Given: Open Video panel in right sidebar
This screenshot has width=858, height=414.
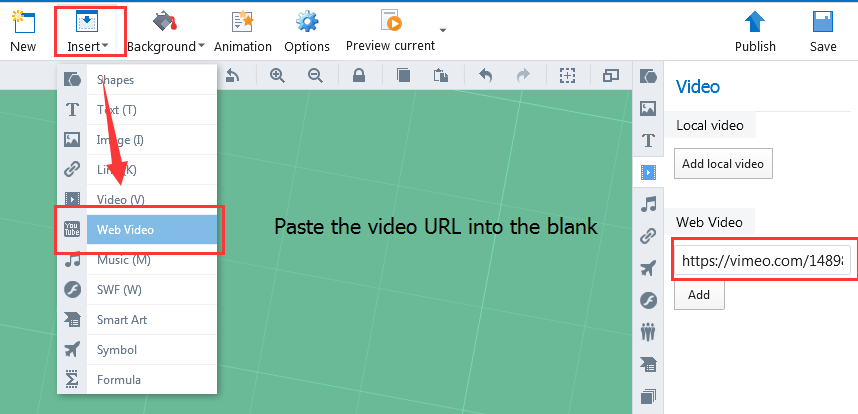Looking at the screenshot, I should pyautogui.click(x=648, y=172).
